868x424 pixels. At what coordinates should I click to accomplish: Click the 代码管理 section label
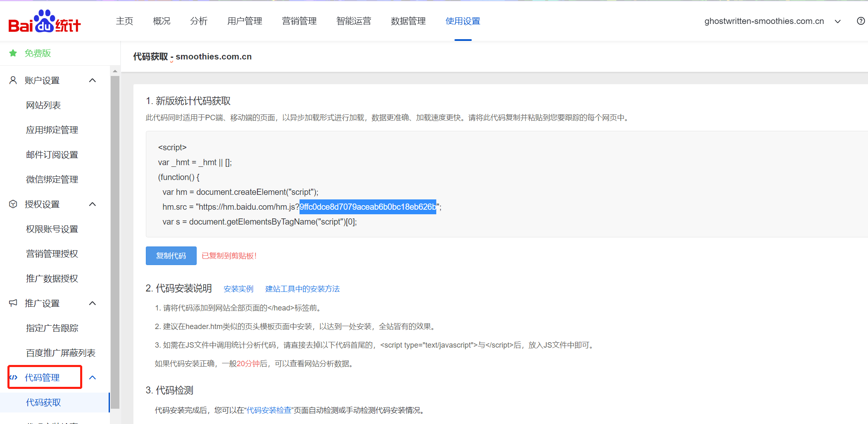click(42, 378)
